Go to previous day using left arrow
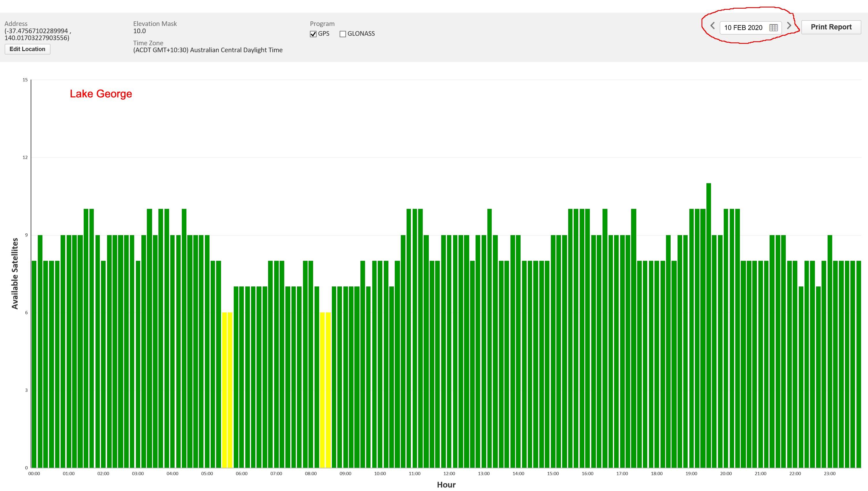Viewport: 868px width, 491px height. (712, 26)
